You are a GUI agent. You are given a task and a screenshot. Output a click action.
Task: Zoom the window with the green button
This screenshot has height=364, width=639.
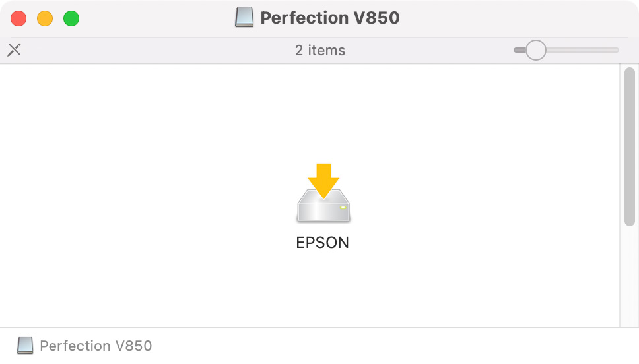click(x=71, y=18)
